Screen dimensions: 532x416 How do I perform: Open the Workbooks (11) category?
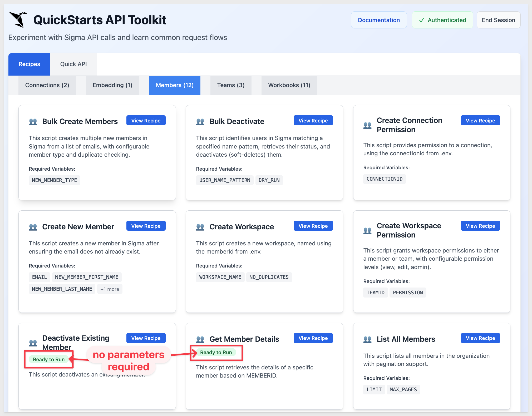(289, 85)
